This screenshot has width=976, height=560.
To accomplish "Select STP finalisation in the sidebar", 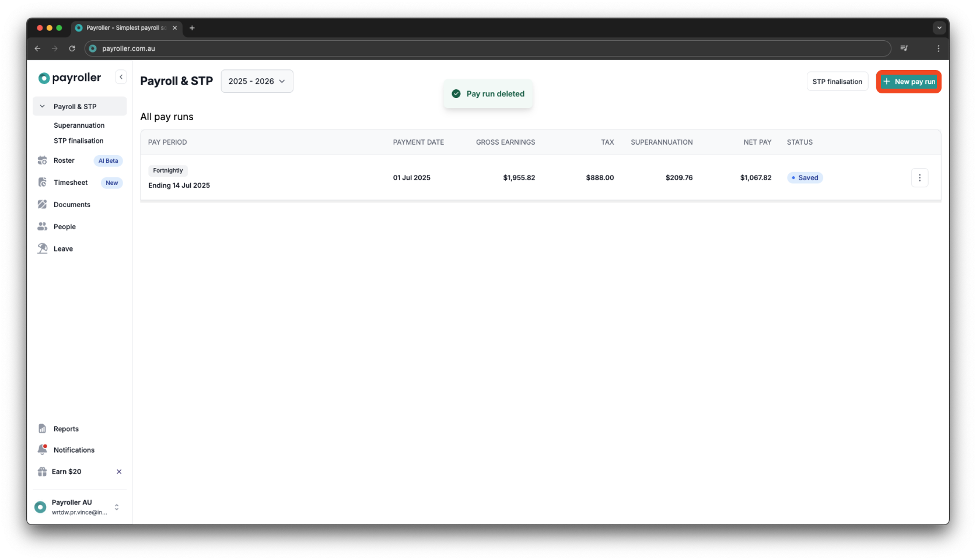I will [78, 141].
